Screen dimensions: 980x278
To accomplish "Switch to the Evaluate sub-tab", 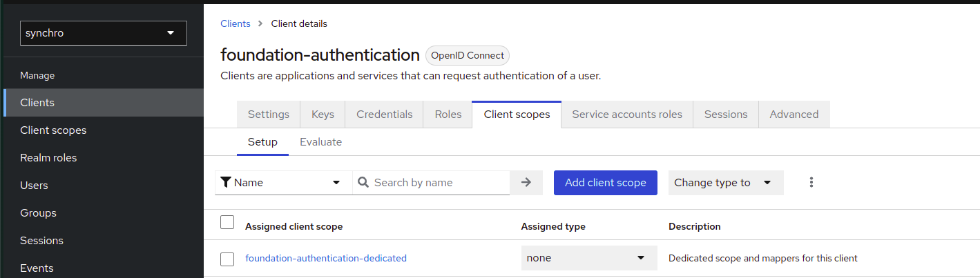I will click(x=320, y=142).
